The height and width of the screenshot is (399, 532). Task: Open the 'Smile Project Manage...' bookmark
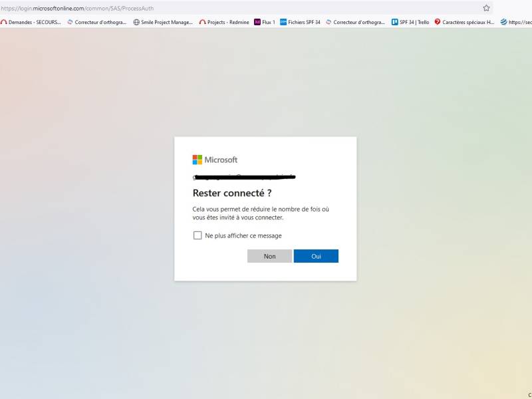click(x=163, y=22)
